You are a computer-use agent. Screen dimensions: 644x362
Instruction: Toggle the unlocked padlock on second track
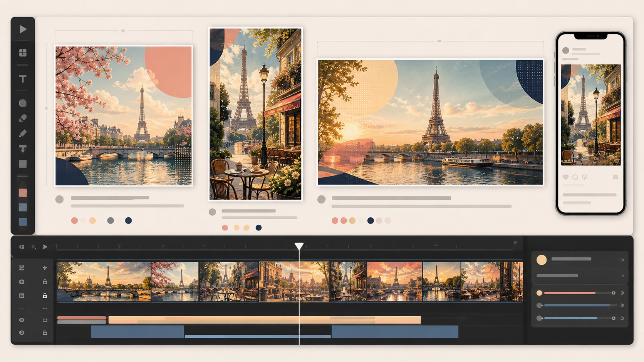click(x=45, y=282)
